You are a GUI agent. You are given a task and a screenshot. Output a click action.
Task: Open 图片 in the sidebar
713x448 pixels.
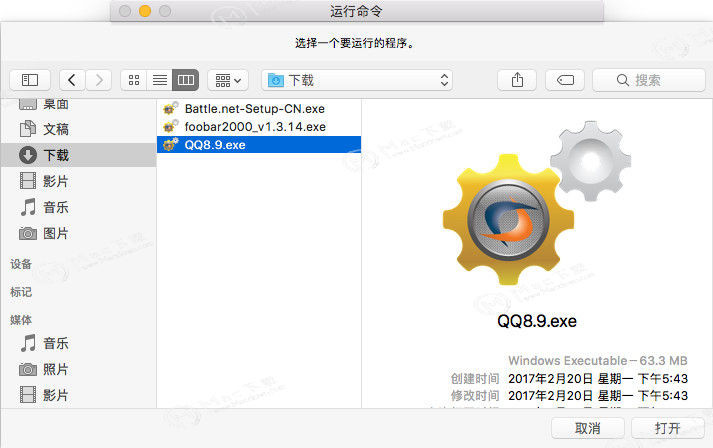click(x=79, y=233)
